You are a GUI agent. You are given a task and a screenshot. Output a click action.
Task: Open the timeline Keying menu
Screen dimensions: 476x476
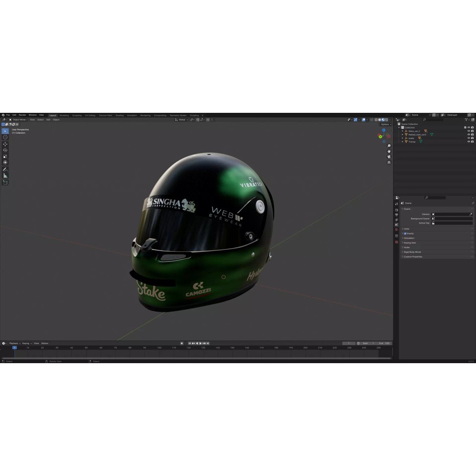click(x=26, y=344)
